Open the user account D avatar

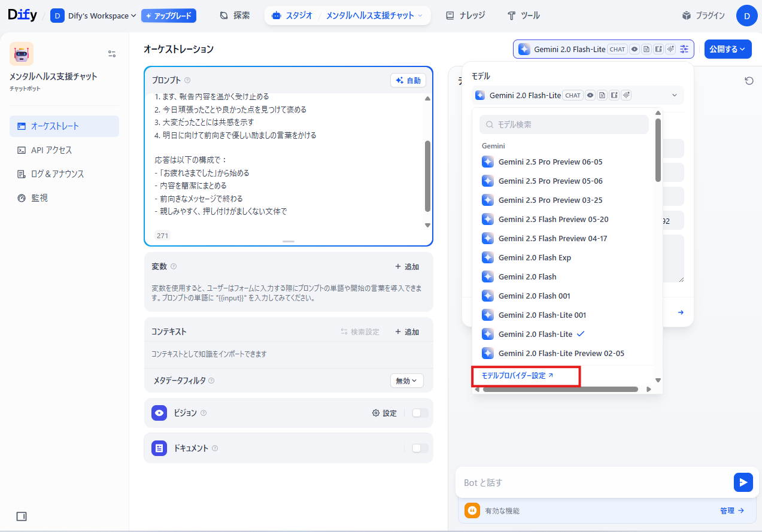[x=747, y=16]
